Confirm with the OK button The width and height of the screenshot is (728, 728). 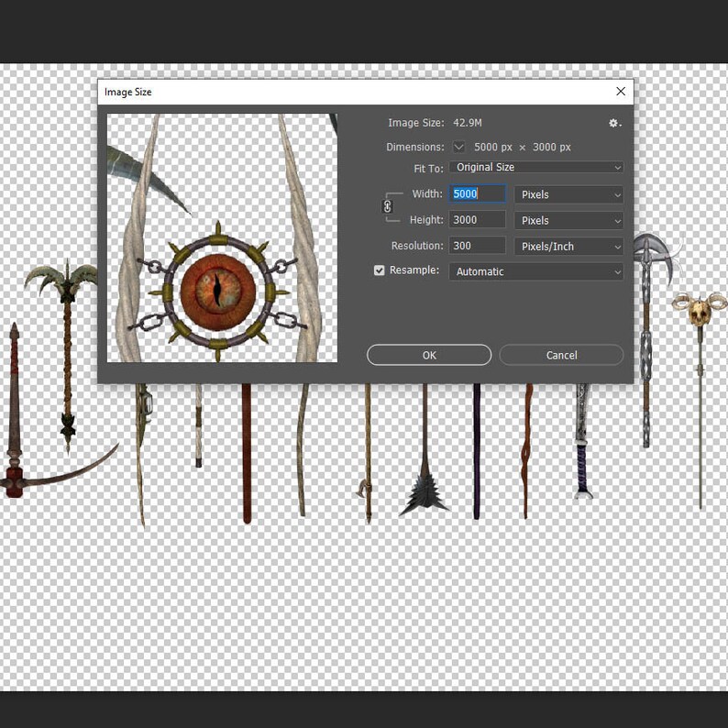(x=429, y=355)
